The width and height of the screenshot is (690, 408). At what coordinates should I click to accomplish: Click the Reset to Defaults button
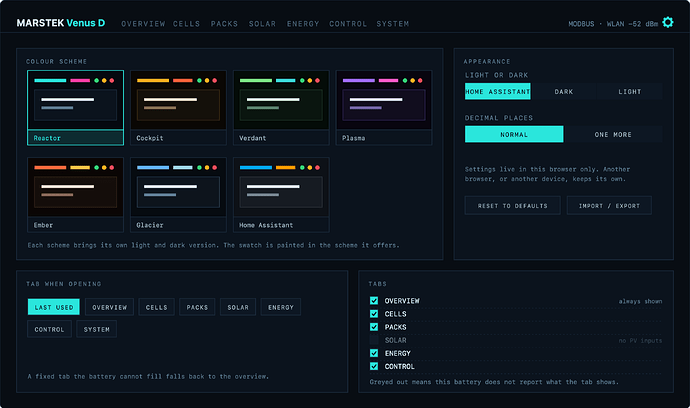[x=513, y=206]
